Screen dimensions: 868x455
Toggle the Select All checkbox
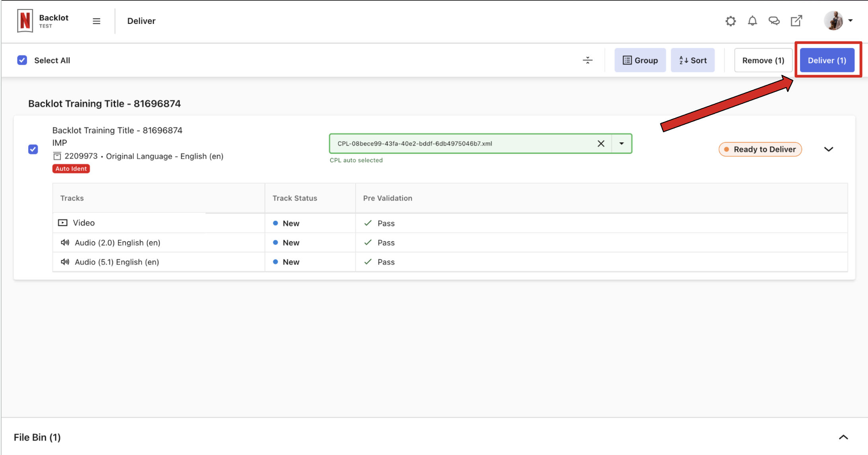[x=22, y=60]
